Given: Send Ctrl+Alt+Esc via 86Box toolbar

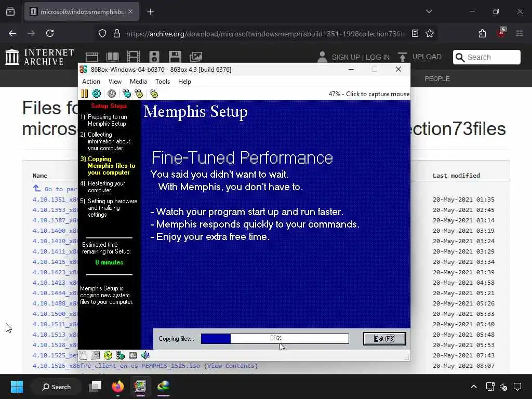Looking at the screenshot, I should (139, 94).
